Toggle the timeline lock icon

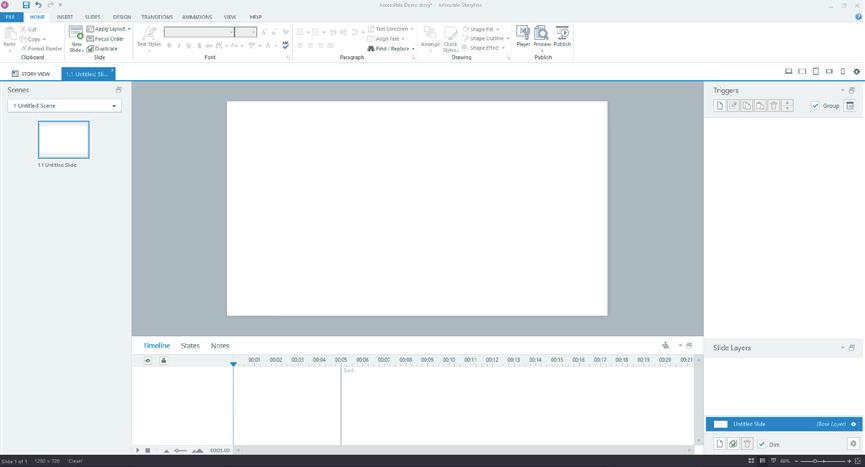coord(163,360)
